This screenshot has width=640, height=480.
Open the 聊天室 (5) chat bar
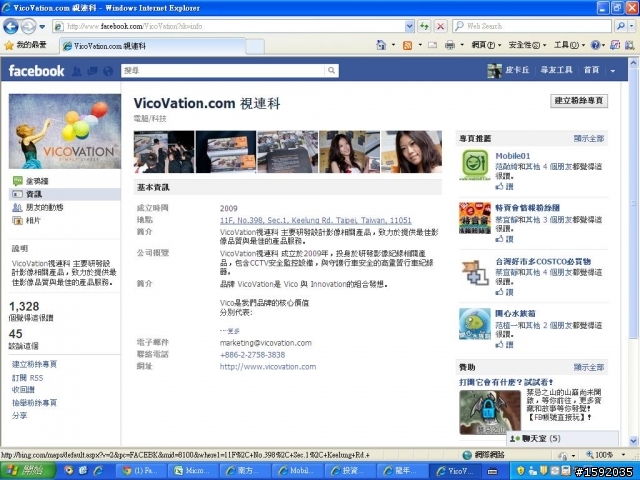562,438
